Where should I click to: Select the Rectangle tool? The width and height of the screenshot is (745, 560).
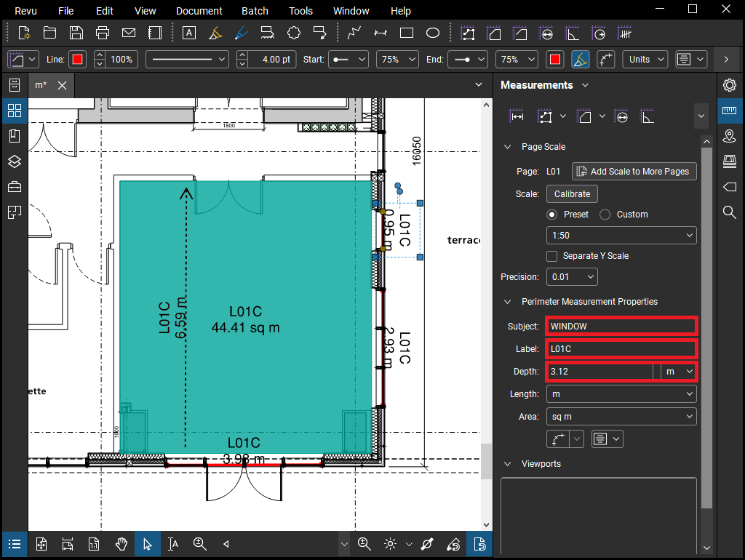407,33
